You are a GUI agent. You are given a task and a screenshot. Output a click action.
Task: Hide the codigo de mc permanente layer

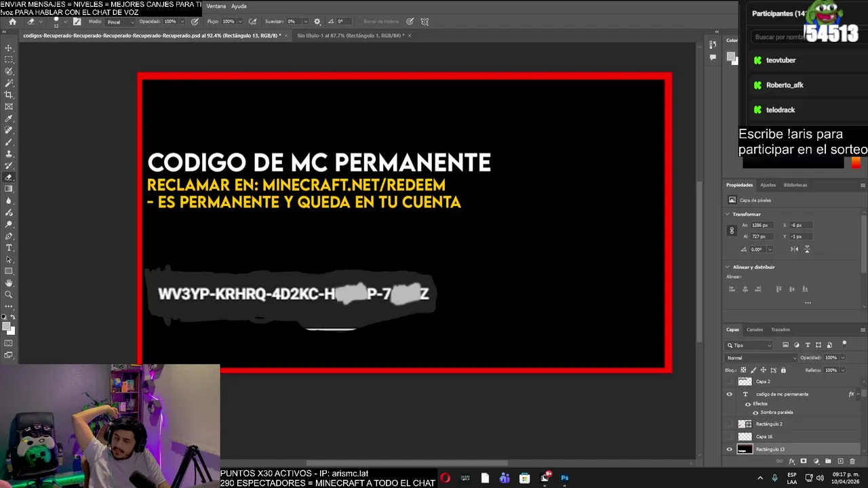tap(730, 394)
